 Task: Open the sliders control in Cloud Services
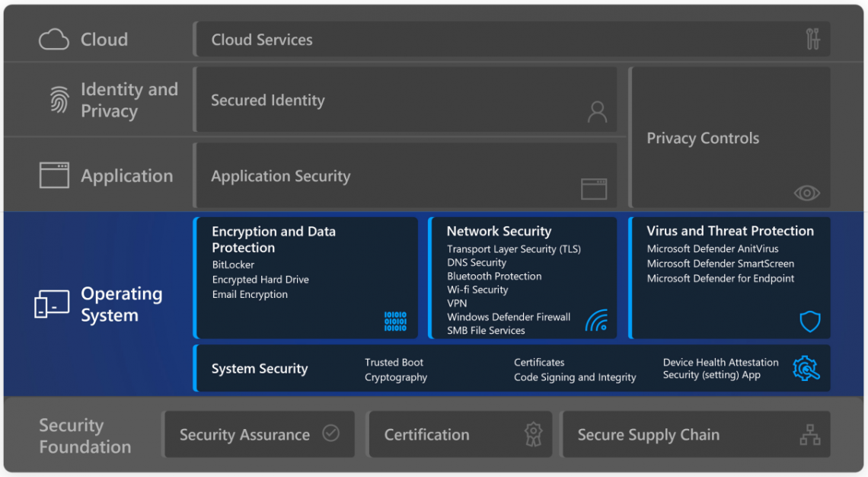pyautogui.click(x=812, y=39)
